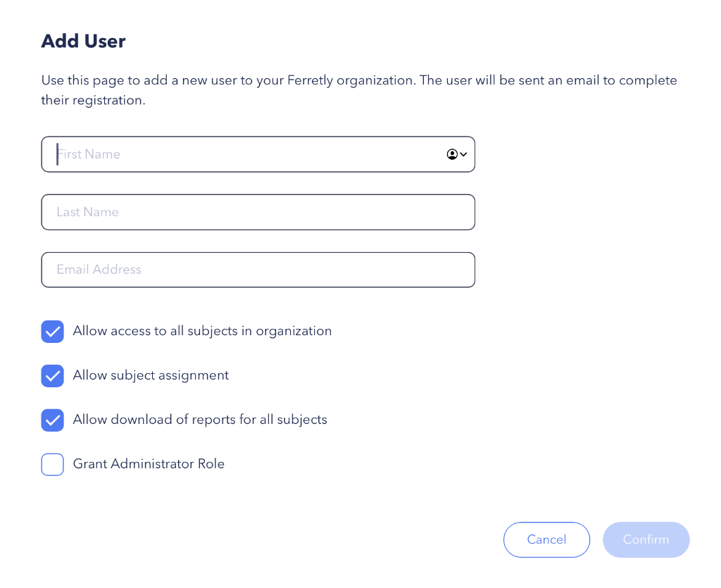Uncheck Allow access to all subjects checkbox
This screenshot has height=588, width=721.
[x=52, y=332]
